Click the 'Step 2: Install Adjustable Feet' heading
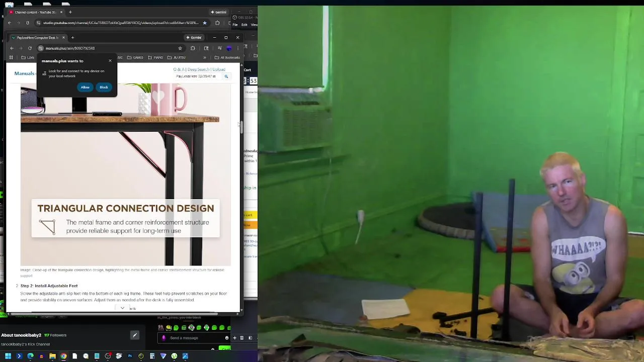Viewport: 644px width, 362px height. [x=49, y=286]
